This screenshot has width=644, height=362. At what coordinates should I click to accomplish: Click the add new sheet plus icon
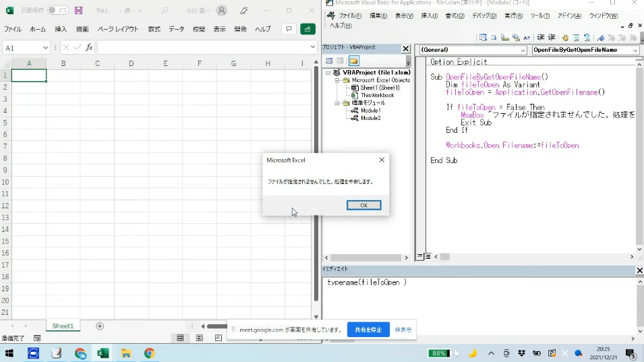tap(100, 326)
